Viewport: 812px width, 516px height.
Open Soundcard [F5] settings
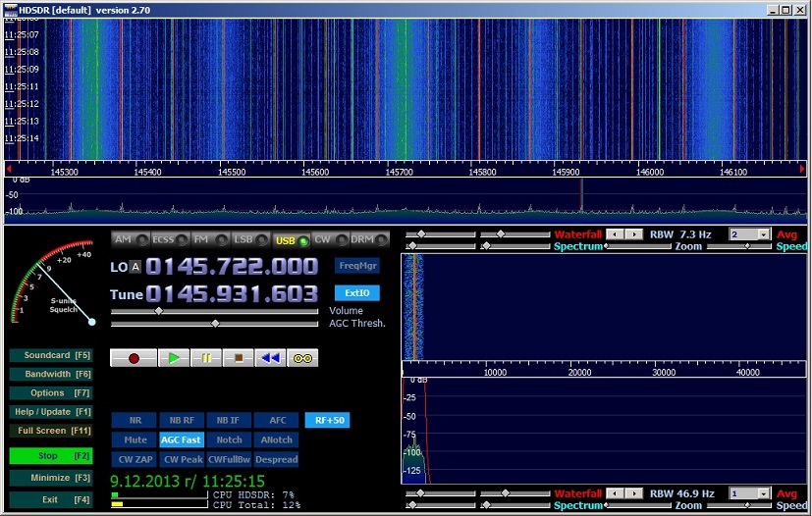tap(51, 355)
